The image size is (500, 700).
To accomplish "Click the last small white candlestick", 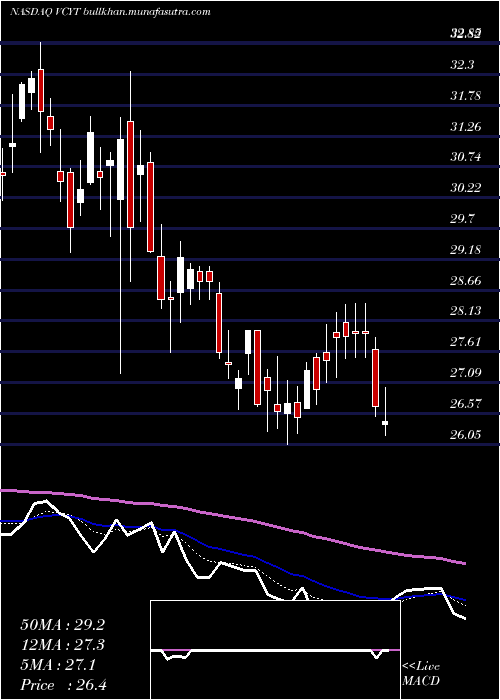I will point(385,422).
